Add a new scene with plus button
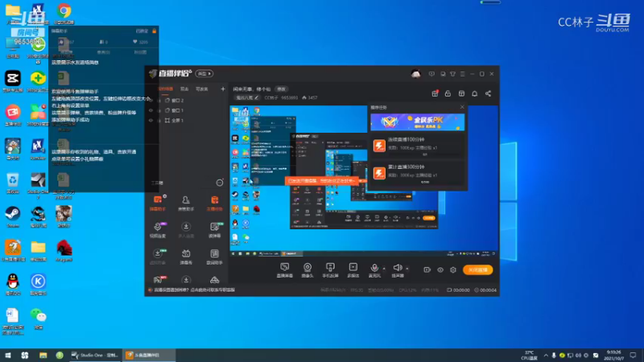Image resolution: width=644 pixels, height=362 pixels. point(223,88)
